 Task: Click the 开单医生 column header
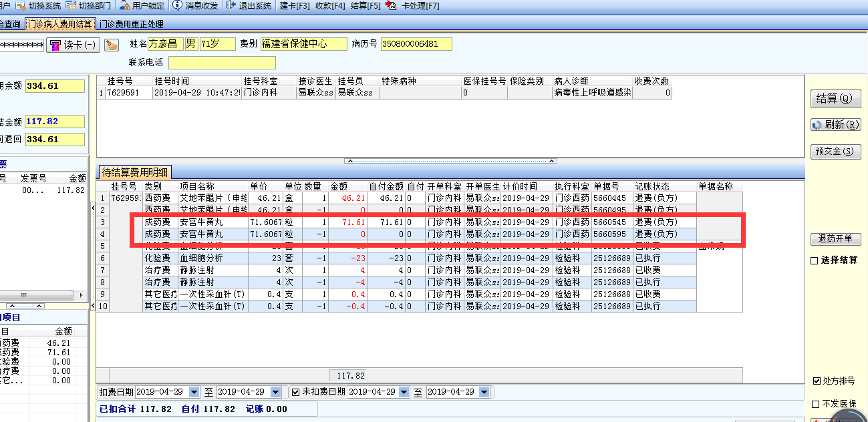[482, 186]
